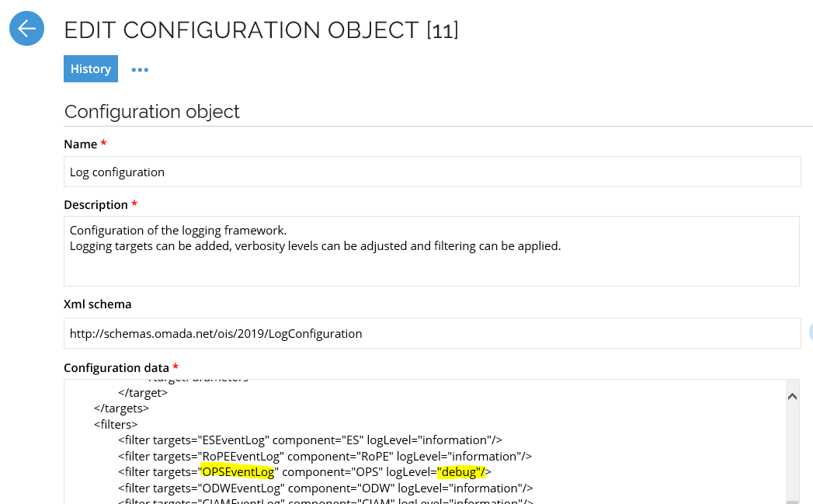Open the three-dots more options menu
Viewport: 813px width, 504px height.
click(x=140, y=69)
